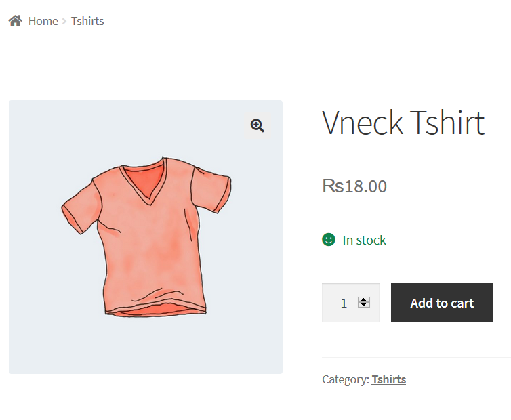Click the blank gallery area below the shirt
The height and width of the screenshot is (420, 511).
click(145, 345)
